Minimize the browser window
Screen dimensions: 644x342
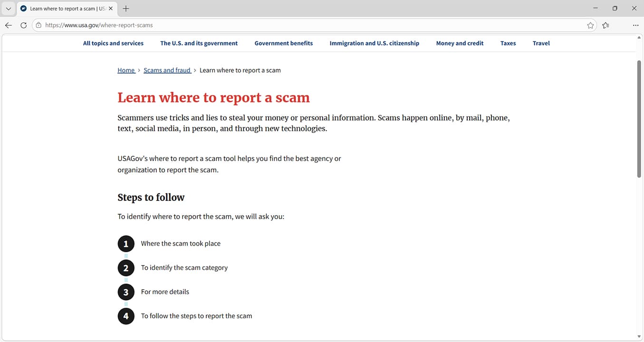pos(596,8)
